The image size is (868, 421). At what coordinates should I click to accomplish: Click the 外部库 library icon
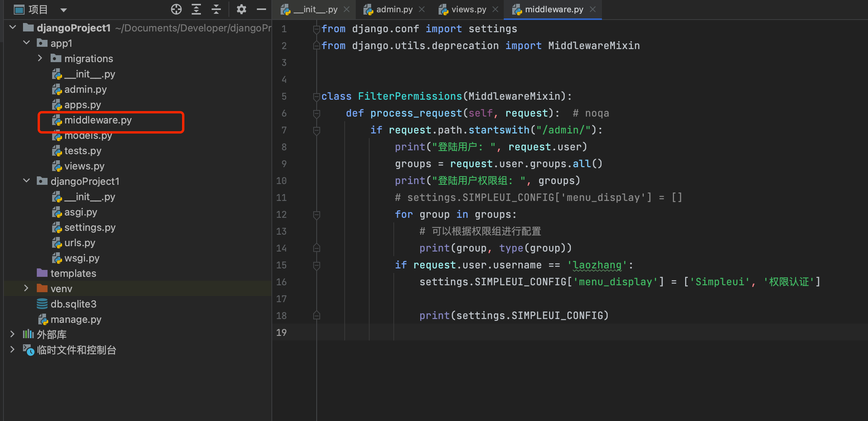(28, 334)
